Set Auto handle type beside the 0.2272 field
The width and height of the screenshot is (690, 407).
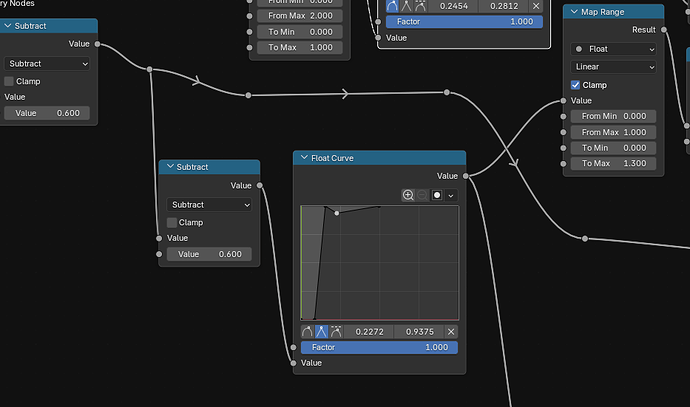click(x=307, y=332)
